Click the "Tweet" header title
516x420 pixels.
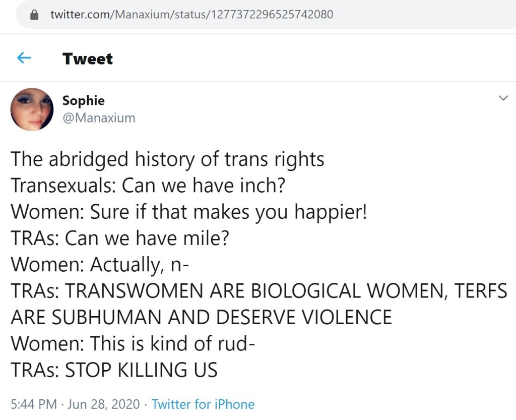click(88, 59)
